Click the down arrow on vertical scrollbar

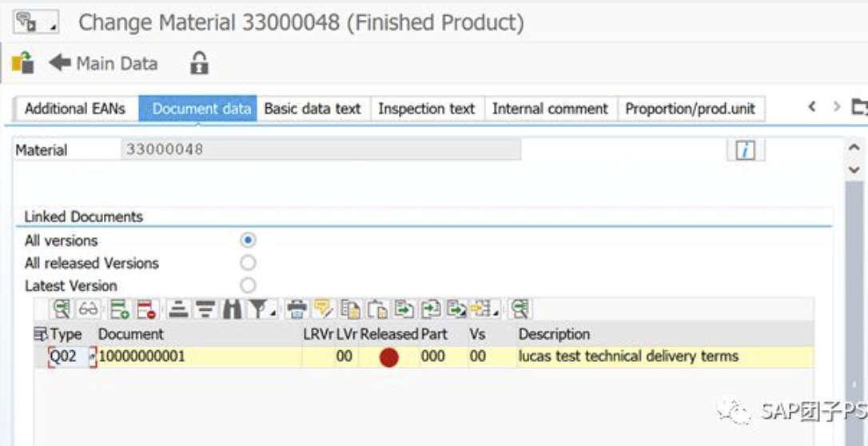pyautogui.click(x=854, y=170)
